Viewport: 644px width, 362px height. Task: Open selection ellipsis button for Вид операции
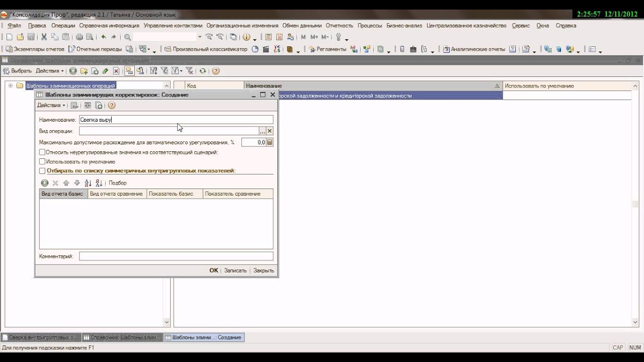click(x=262, y=131)
